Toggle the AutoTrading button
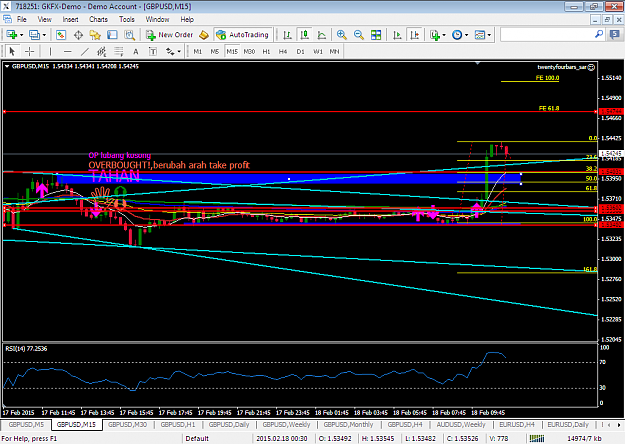Screen dimensions: 625x444 [243, 35]
